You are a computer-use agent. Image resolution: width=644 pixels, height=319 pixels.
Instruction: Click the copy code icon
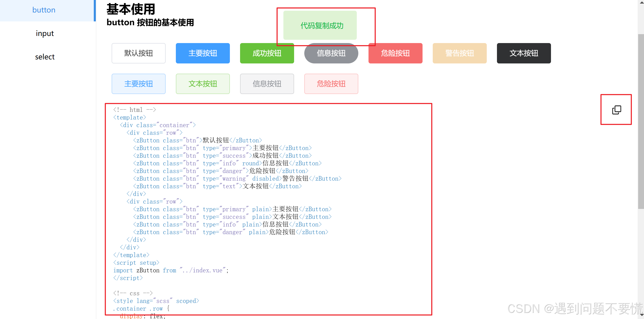(x=616, y=110)
